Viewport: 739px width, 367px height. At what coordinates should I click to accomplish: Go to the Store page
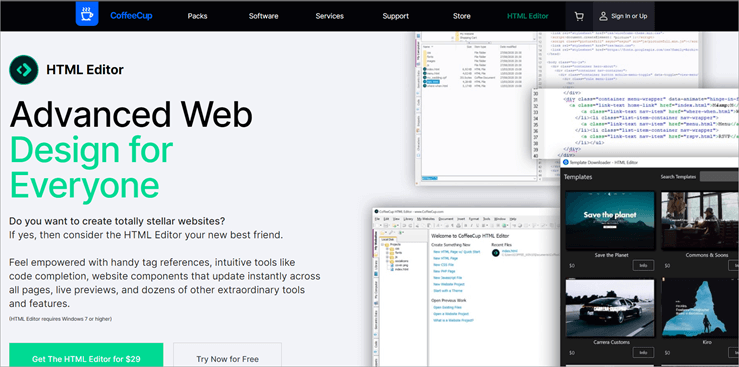click(461, 16)
